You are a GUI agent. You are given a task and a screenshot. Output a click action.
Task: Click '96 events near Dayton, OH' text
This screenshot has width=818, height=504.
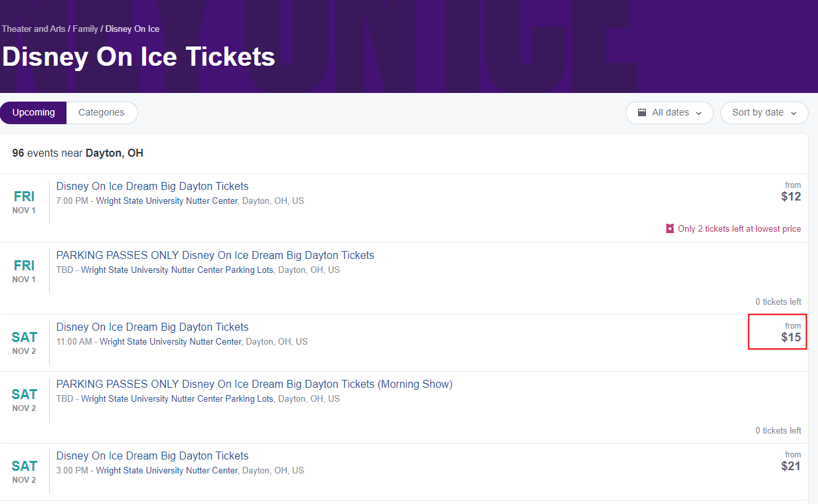click(x=78, y=153)
